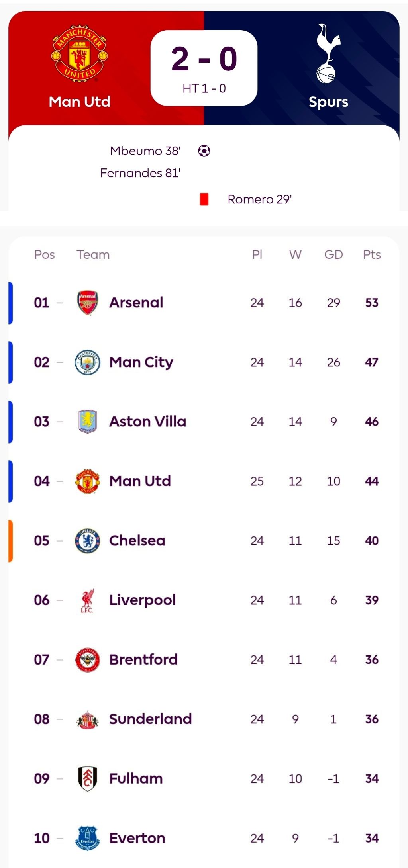
Task: Tap the Chelsea club badge
Action: (87, 540)
